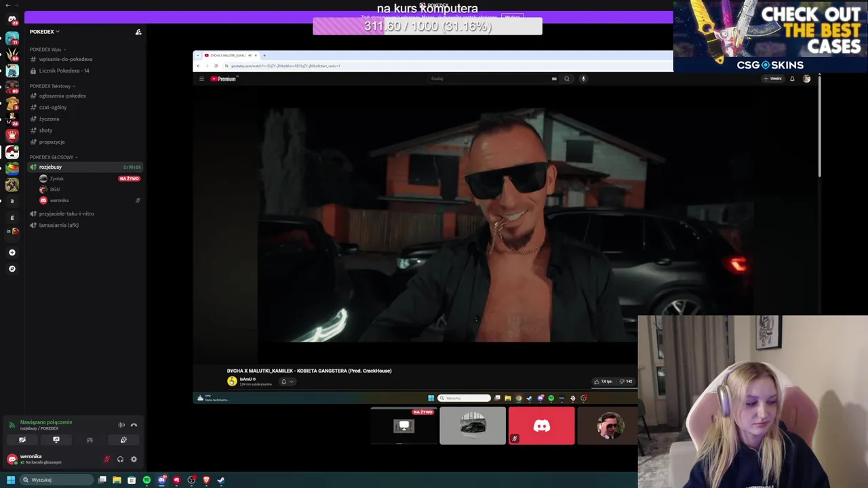Click red Discord logo participant tile

coord(541,426)
